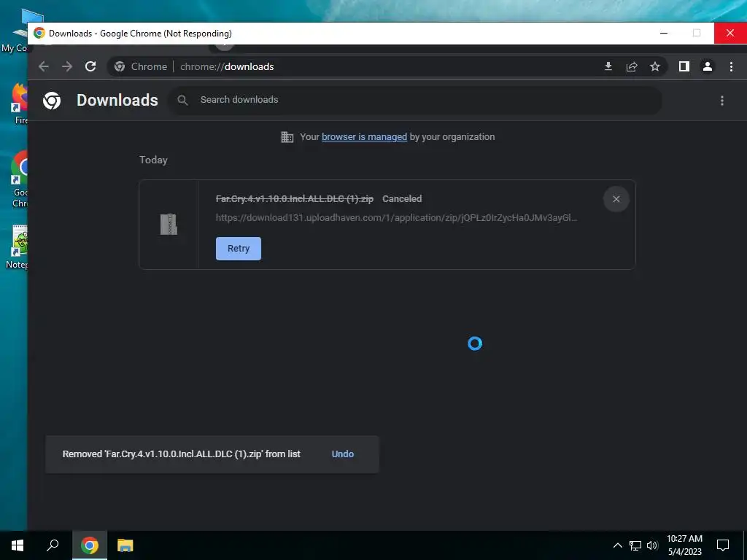Open the uploadhaven download URL link
The image size is (747, 560).
tap(396, 217)
